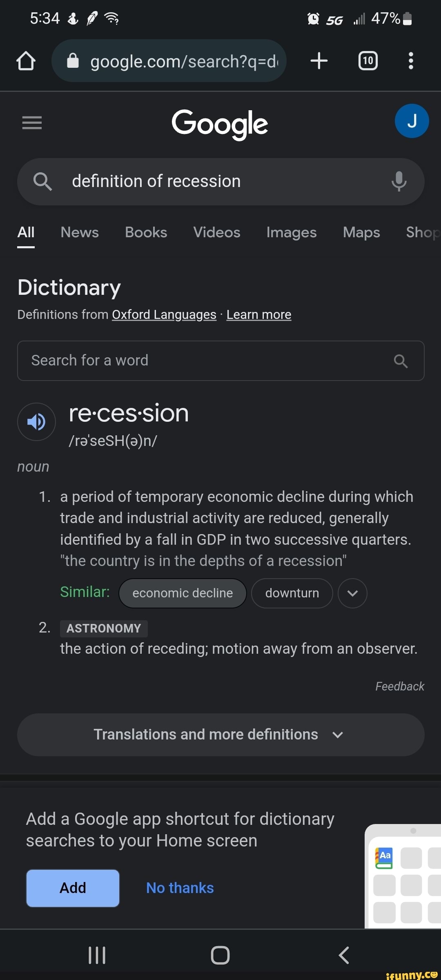The width and height of the screenshot is (441, 980).
Task: Add the dictionary shortcut to Home screen
Action: pyautogui.click(x=72, y=888)
